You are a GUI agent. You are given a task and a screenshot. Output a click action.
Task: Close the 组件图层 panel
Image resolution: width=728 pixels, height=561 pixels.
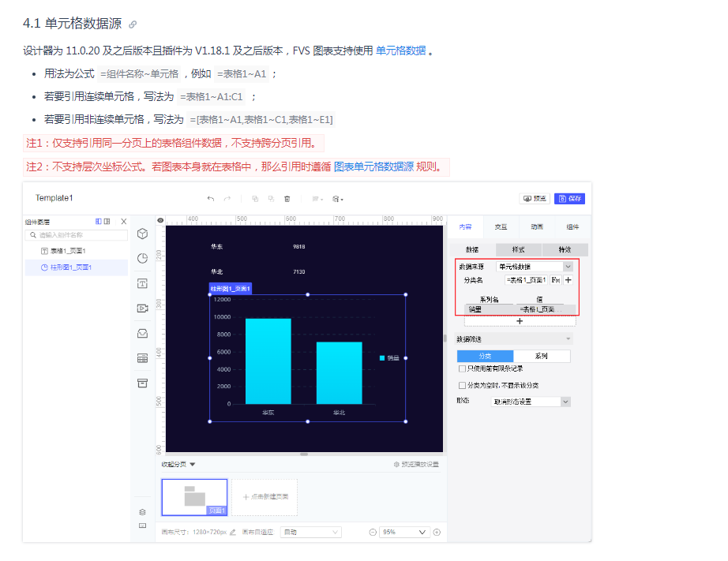point(123,222)
